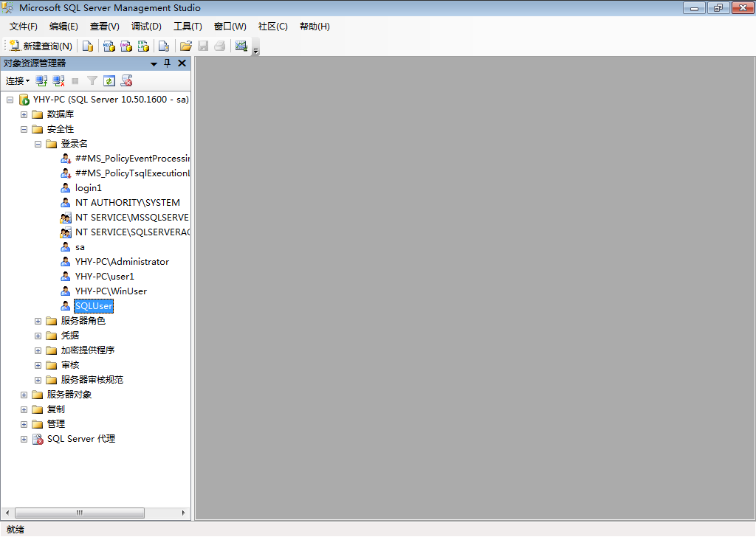Click SQL Server Compact query icon
Screen dimensions: 756x537
click(164, 46)
